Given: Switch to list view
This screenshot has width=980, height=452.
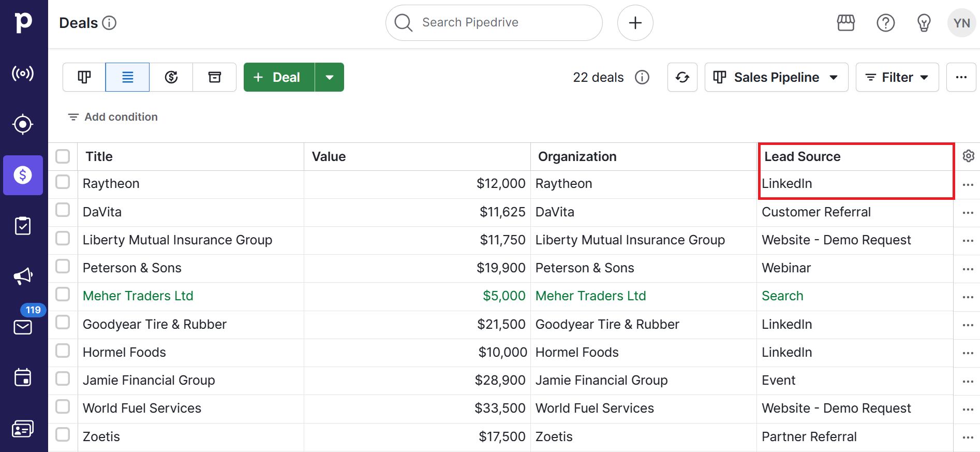Looking at the screenshot, I should click(128, 77).
